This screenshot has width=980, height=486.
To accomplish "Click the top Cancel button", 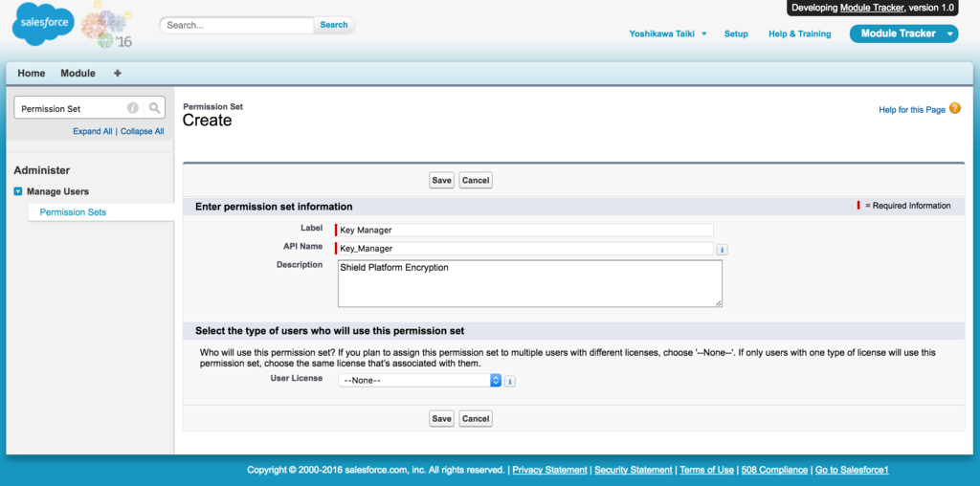I will point(476,180).
